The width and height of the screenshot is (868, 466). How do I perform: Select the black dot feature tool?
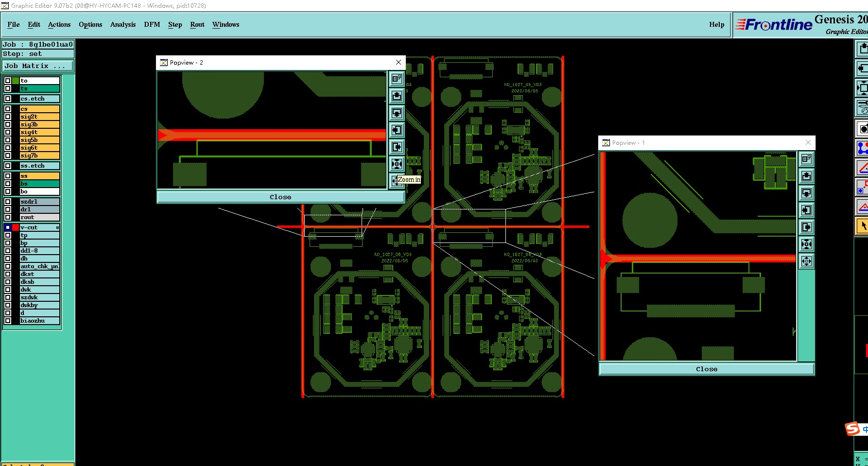point(862,129)
